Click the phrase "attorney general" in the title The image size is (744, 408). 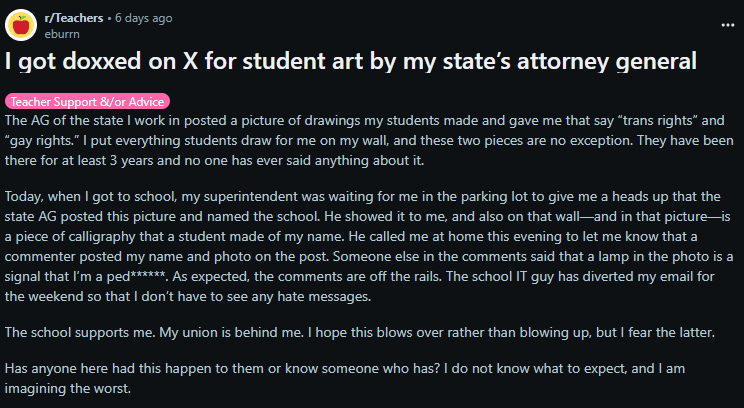coord(606,61)
